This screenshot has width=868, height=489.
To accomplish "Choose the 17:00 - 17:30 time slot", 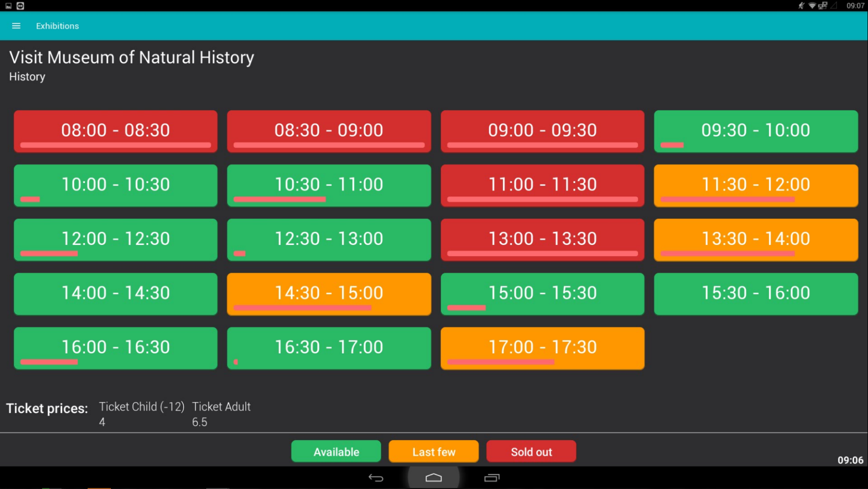I will (542, 348).
